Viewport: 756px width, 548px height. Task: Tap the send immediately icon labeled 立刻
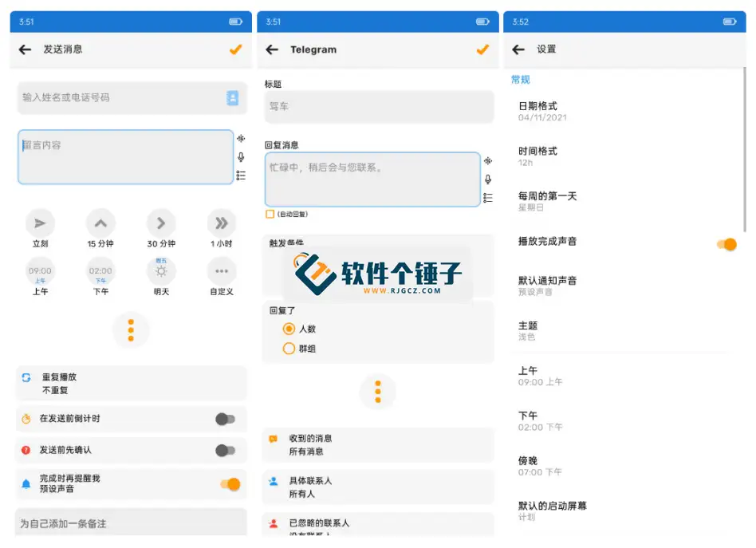click(x=41, y=223)
